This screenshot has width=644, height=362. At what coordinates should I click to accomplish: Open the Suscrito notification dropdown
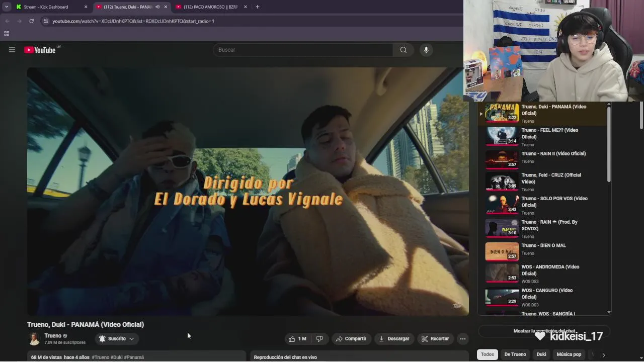point(117,339)
